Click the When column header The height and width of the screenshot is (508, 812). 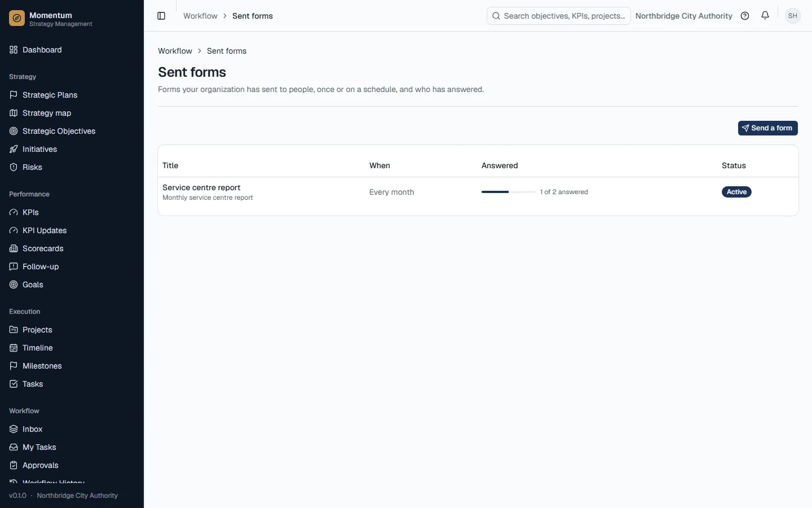click(379, 165)
